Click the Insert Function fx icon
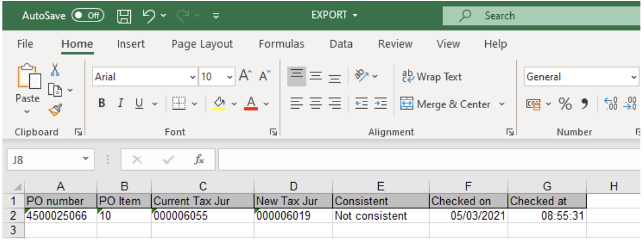 tap(200, 159)
